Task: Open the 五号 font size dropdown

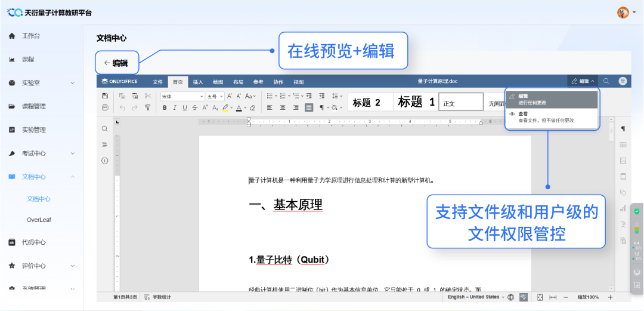Action: (215, 96)
